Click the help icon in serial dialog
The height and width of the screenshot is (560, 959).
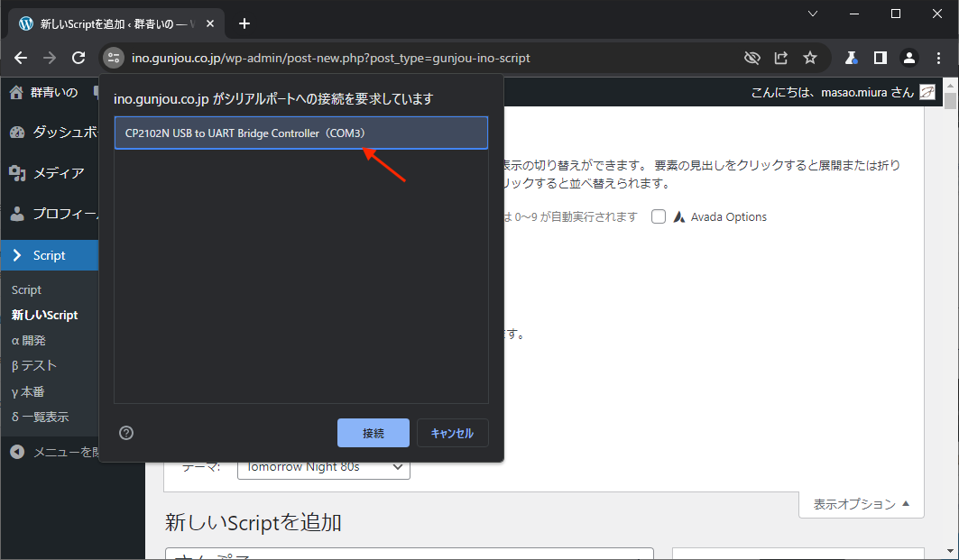point(126,433)
